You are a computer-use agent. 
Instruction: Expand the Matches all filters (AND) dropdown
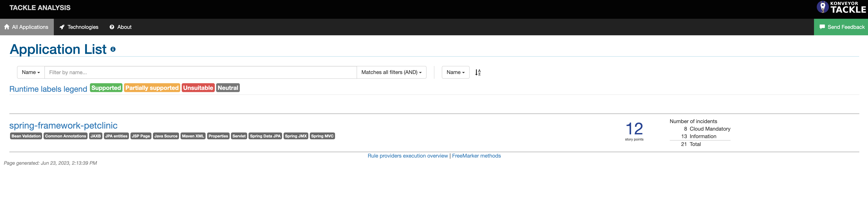(x=391, y=72)
